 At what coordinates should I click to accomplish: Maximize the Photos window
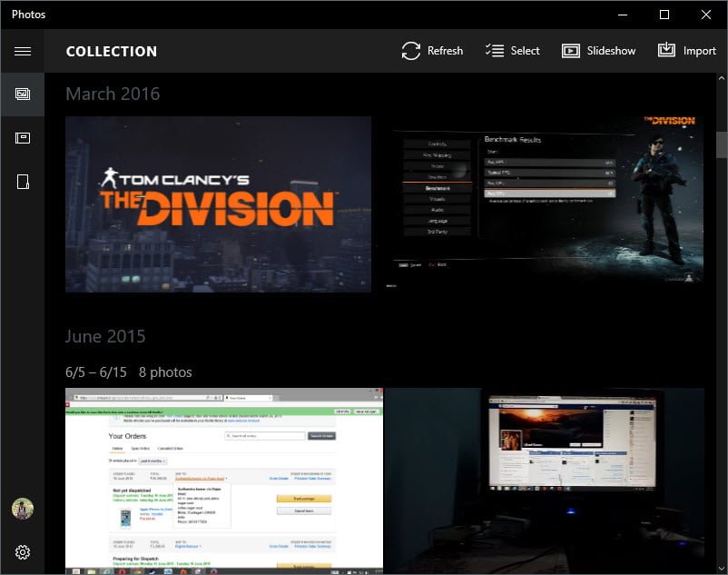pyautogui.click(x=664, y=15)
